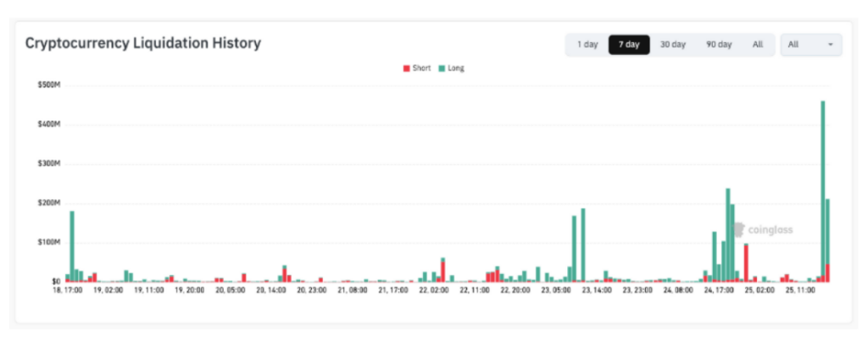Click the 25, 11:00 x-axis label
The width and height of the screenshot is (868, 341).
click(802, 289)
